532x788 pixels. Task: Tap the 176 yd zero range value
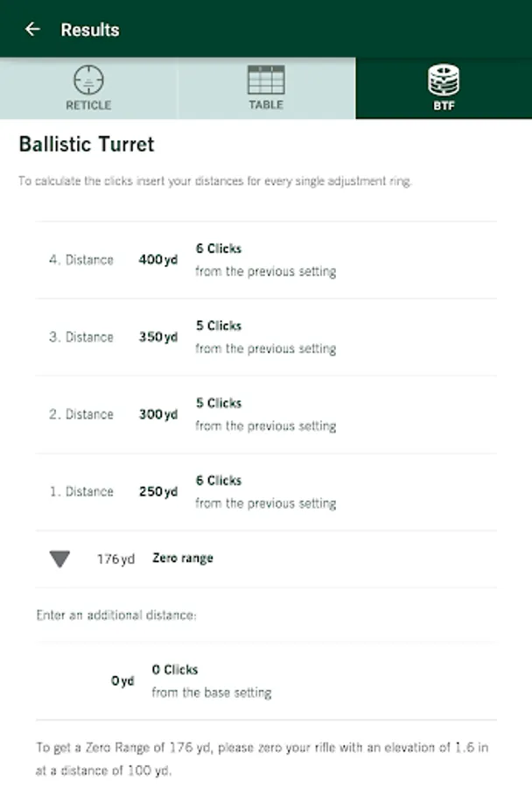115,559
